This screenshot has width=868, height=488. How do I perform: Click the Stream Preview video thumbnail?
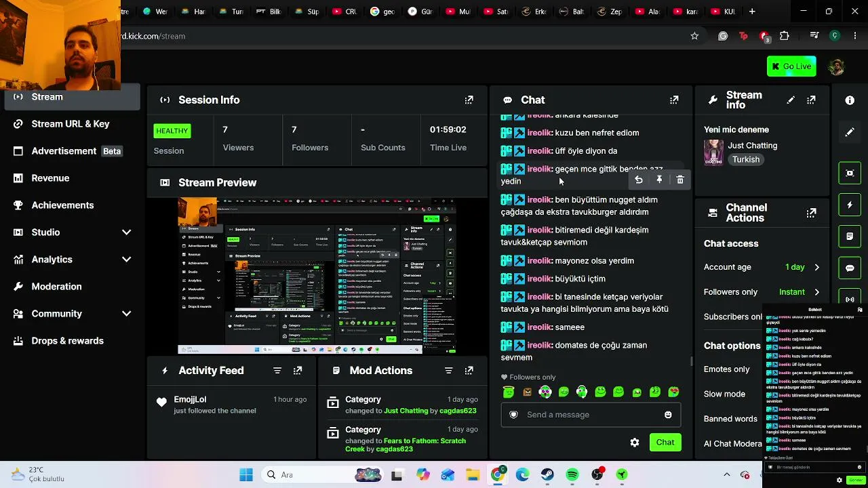point(317,276)
